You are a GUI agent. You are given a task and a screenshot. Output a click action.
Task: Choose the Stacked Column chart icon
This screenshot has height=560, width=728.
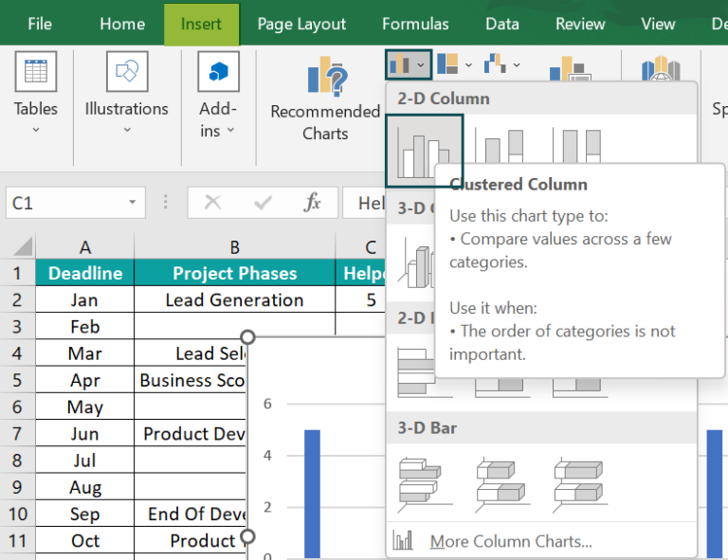(x=501, y=151)
